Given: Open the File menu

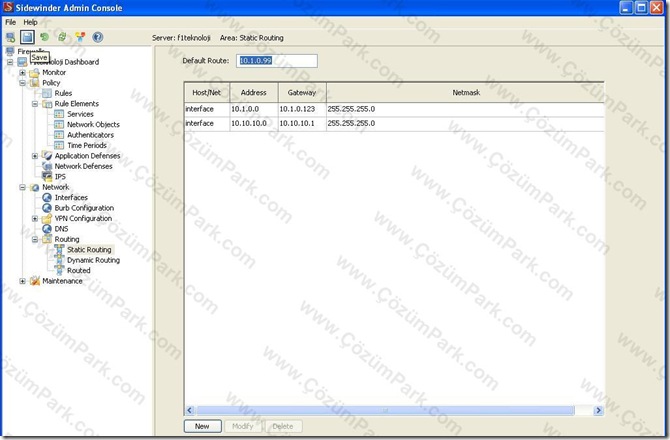Looking at the screenshot, I should point(10,22).
